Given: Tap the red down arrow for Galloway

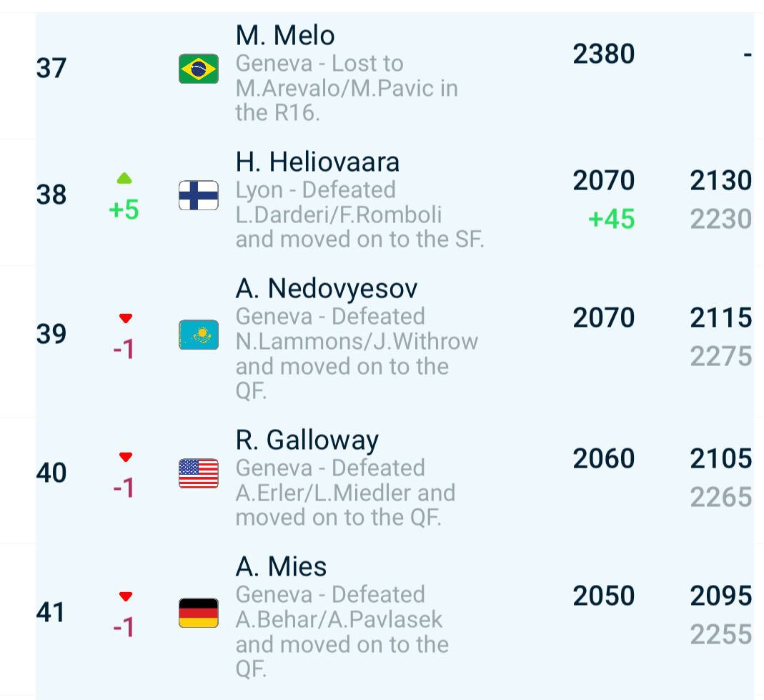Looking at the screenshot, I should (x=126, y=457).
